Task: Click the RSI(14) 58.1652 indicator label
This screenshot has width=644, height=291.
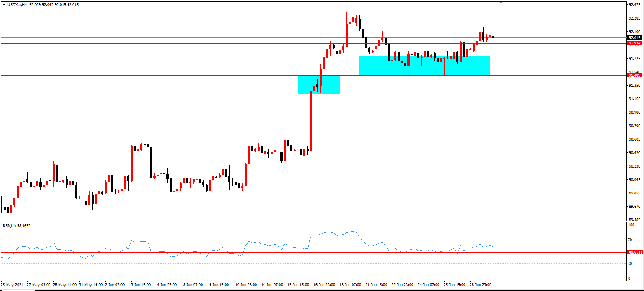Action: [17, 225]
